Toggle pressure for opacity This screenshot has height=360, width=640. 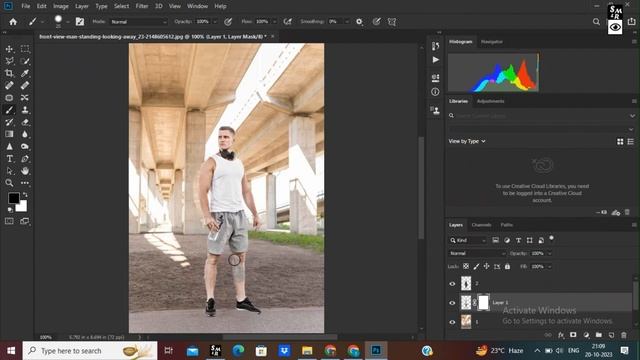coord(228,22)
